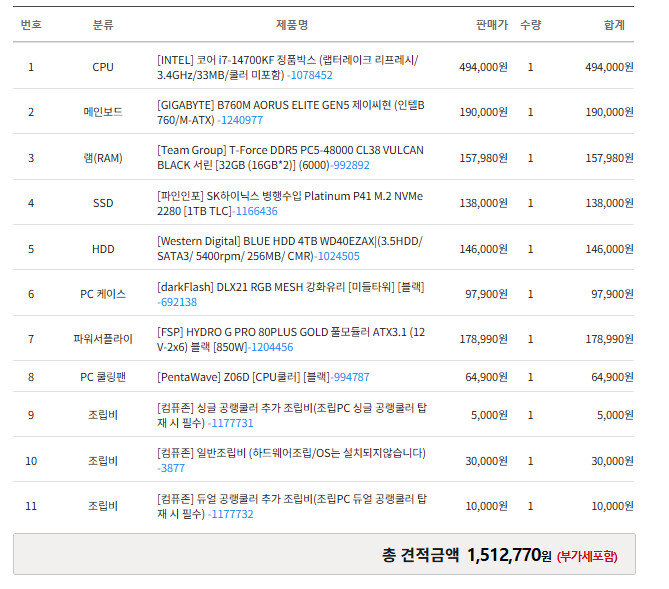Click the 10,000원 total cell
The width and height of the screenshot is (669, 589).
(x=612, y=506)
